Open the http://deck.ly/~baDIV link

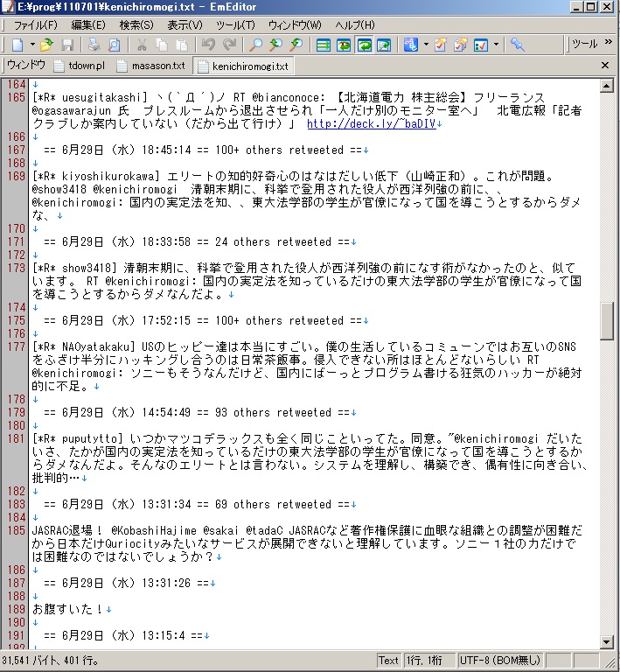pyautogui.click(x=372, y=124)
